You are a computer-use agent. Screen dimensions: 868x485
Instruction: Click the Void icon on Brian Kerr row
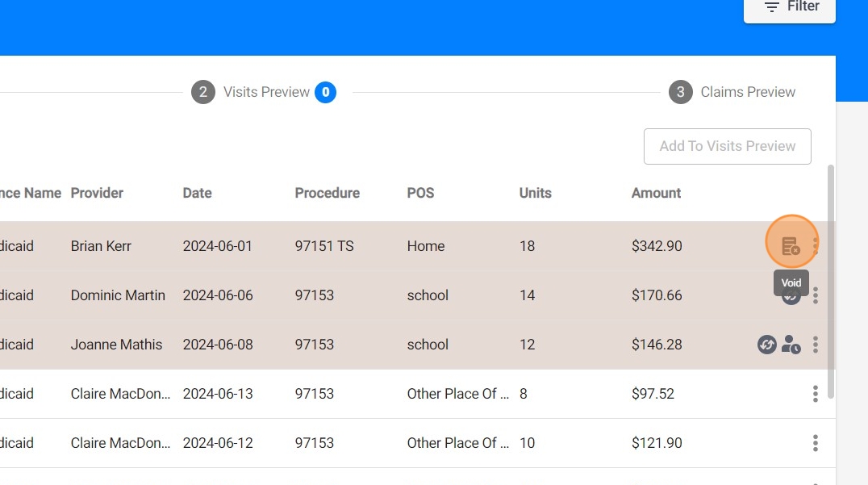coord(791,246)
